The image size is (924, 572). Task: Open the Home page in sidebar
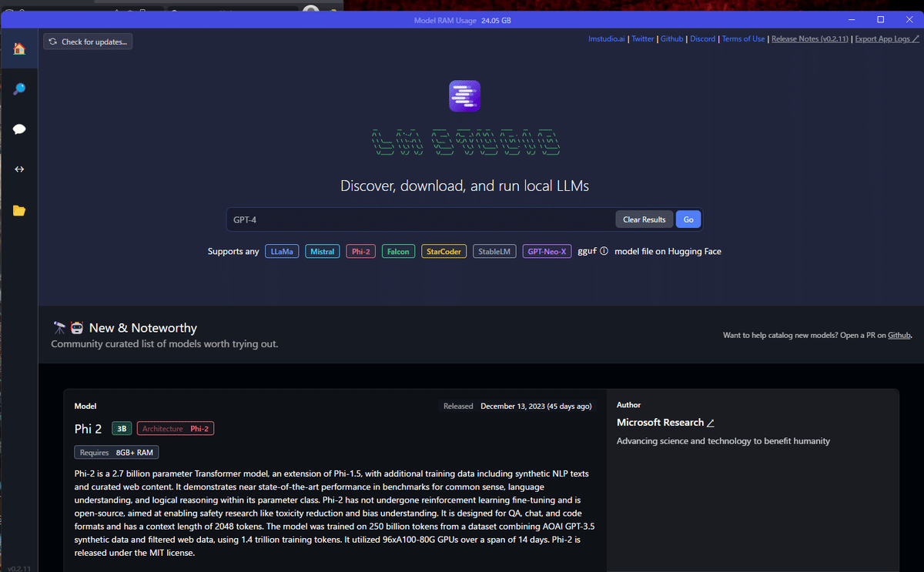tap(19, 49)
